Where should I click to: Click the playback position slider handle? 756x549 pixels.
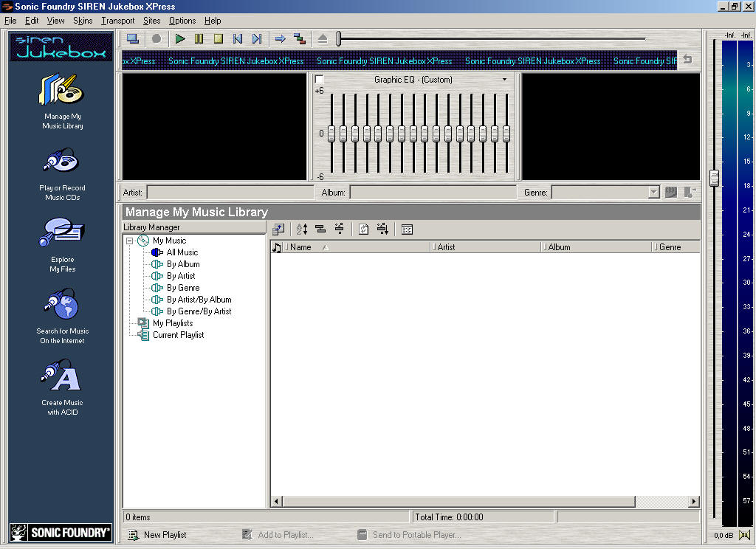pyautogui.click(x=339, y=38)
